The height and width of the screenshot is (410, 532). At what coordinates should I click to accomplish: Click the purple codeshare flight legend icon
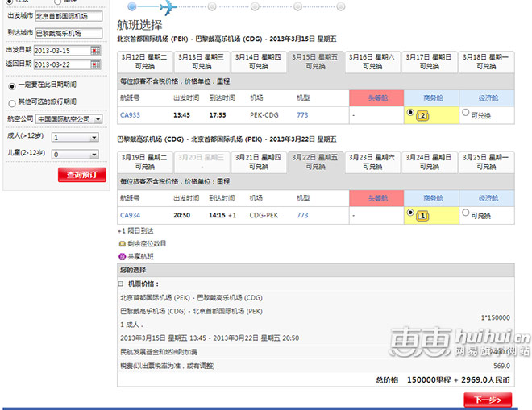[123, 257]
